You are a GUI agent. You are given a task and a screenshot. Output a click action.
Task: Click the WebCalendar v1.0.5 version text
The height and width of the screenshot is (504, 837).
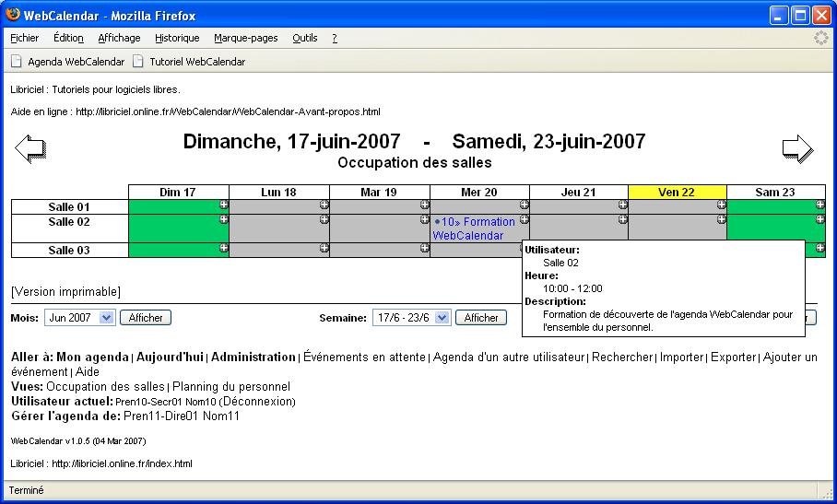coord(78,441)
